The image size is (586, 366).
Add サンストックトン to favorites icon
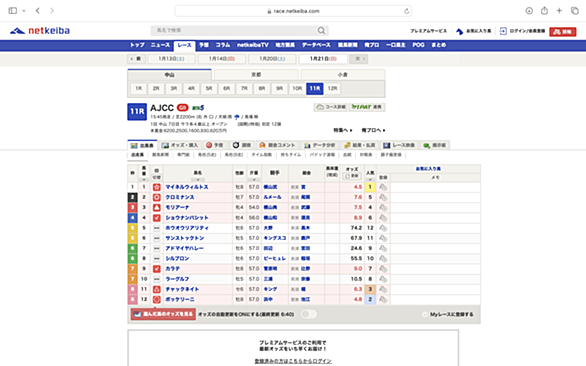click(383, 238)
